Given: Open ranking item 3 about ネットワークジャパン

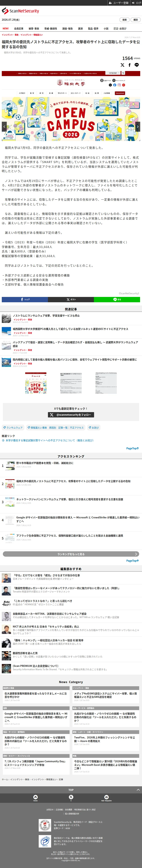Looking at the screenshot, I should tap(69, 499).
